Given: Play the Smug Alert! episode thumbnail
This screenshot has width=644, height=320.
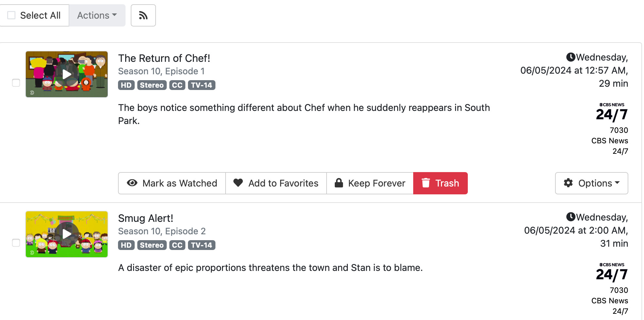Looking at the screenshot, I should click(67, 234).
